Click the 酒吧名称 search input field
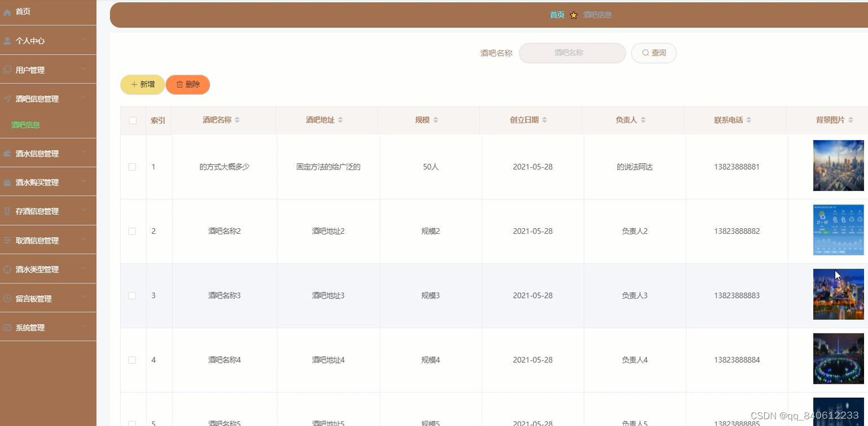Viewport: 868px width, 426px height. point(571,52)
